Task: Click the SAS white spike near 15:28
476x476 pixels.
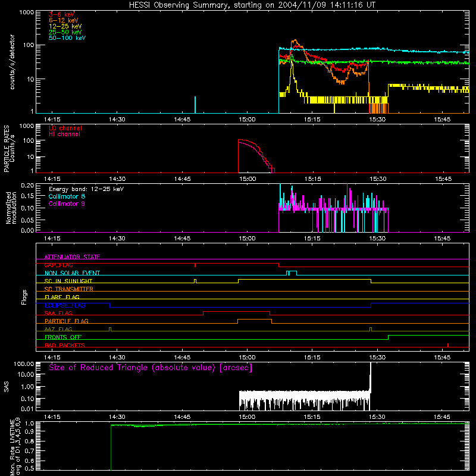Action: pyautogui.click(x=370, y=378)
